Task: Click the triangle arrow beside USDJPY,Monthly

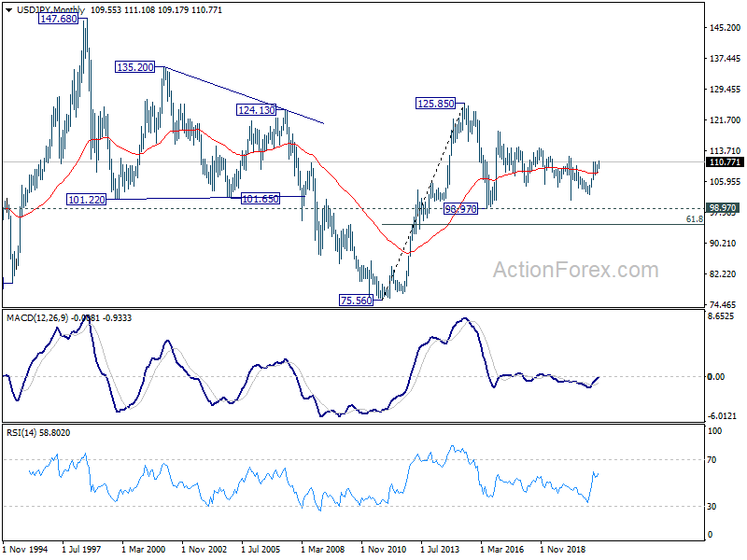Action: tap(6, 10)
